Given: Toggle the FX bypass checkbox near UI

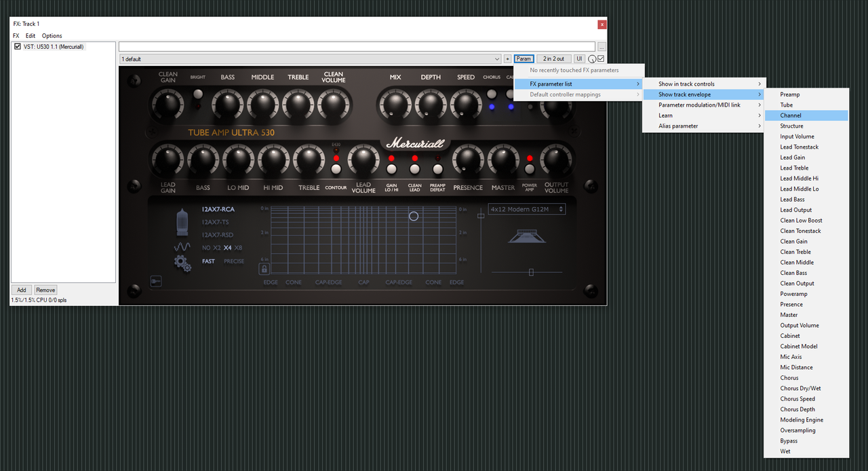Looking at the screenshot, I should [x=601, y=59].
